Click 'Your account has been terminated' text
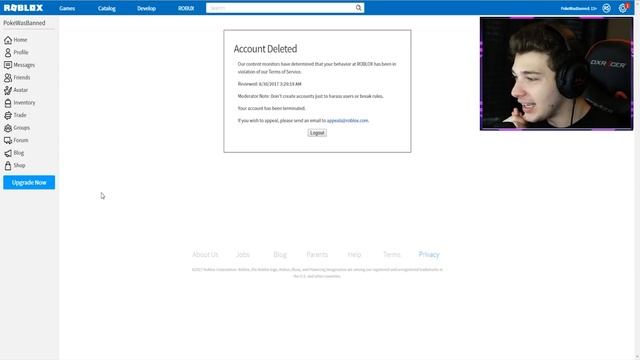This screenshot has height=360, width=640. pos(271,109)
